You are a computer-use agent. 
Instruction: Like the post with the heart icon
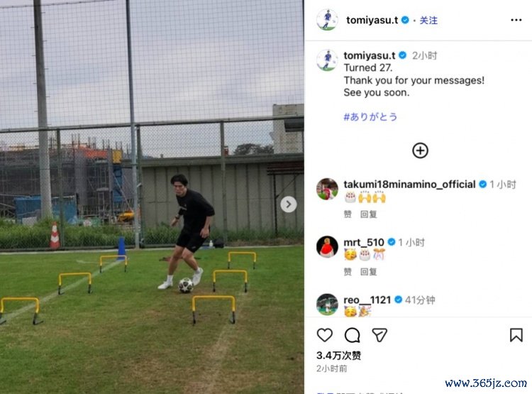[x=324, y=335]
